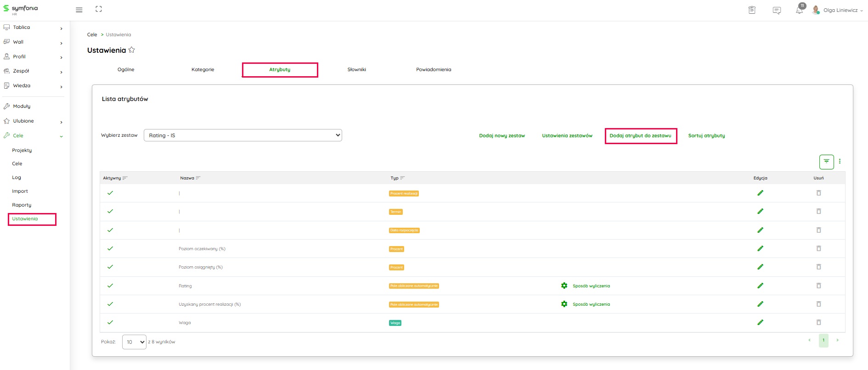Switch to the Powiadomienia tab
The width and height of the screenshot is (868, 370).
tap(434, 70)
